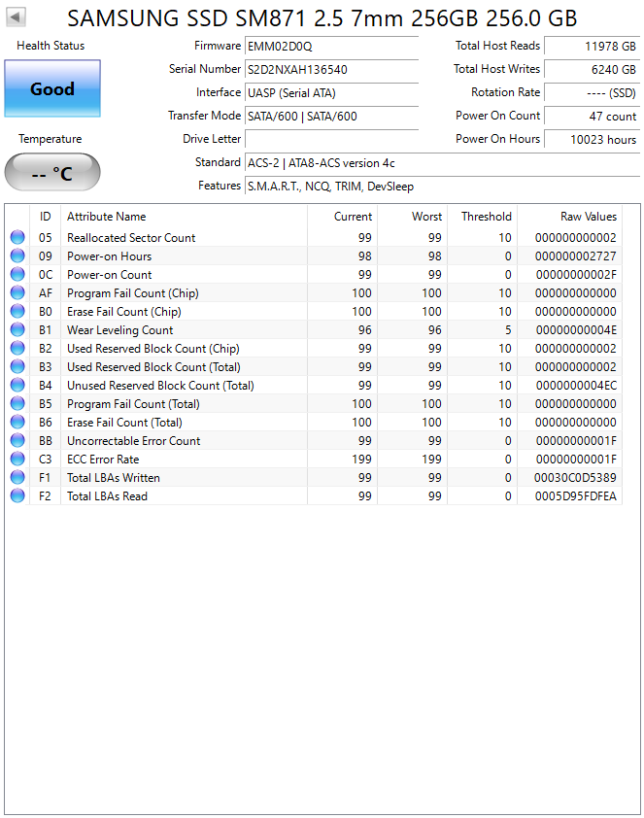Select status orb for Used Reserved Block Count (Total)
The width and height of the screenshot is (644, 818).
coord(17,367)
